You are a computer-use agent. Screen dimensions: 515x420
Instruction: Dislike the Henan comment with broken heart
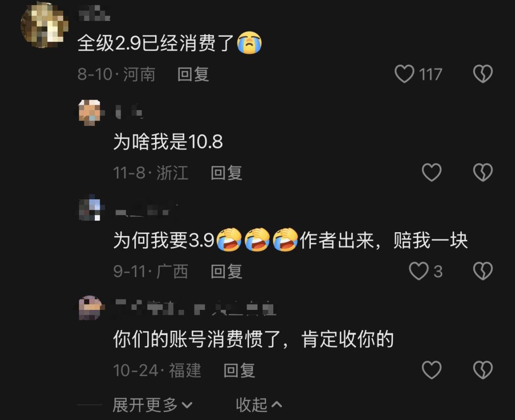click(483, 74)
